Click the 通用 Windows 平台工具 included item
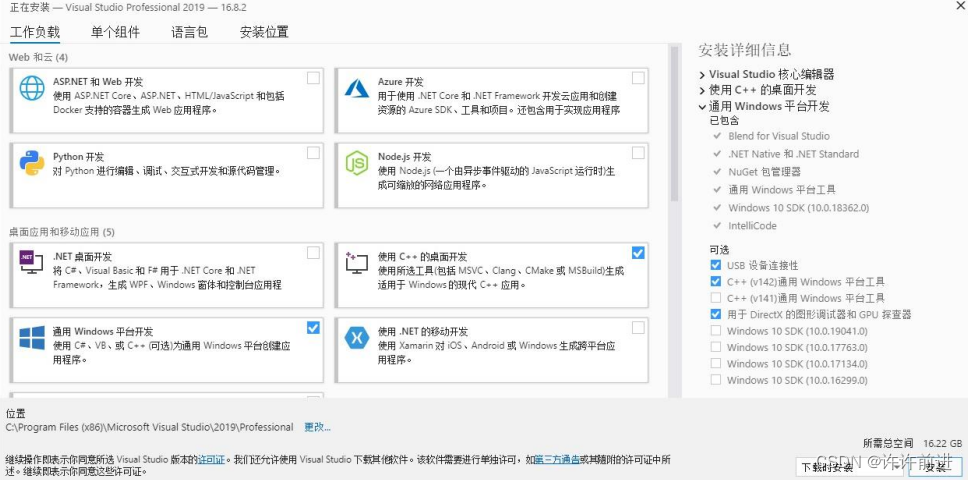 pos(782,189)
